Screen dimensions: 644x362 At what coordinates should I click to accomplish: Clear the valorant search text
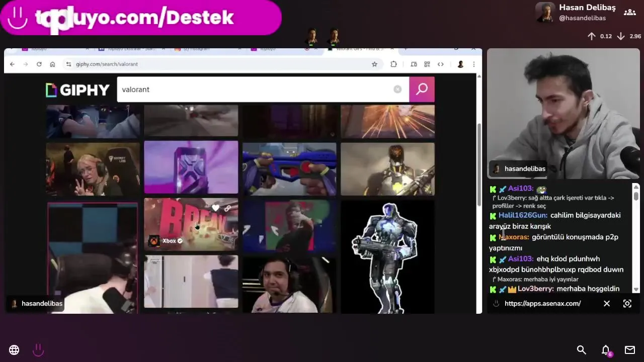pos(397,89)
